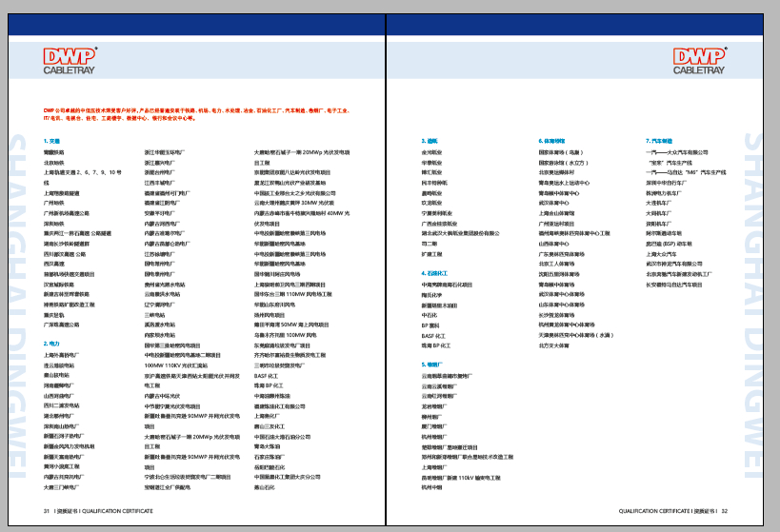Click the "三峡电站" entry
The width and height of the screenshot is (780, 532).
[154, 315]
